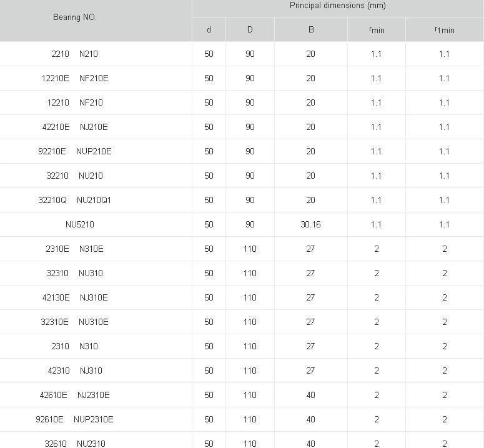This screenshot has width=484, height=448.
Task: Select the 12210E NF210E bearing row label
Action: point(74,78)
